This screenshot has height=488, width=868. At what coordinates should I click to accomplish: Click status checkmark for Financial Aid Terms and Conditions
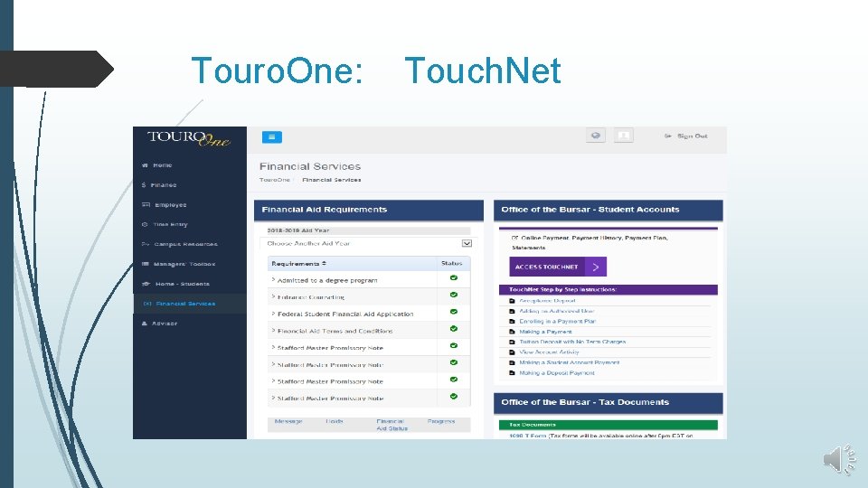pyautogui.click(x=454, y=329)
